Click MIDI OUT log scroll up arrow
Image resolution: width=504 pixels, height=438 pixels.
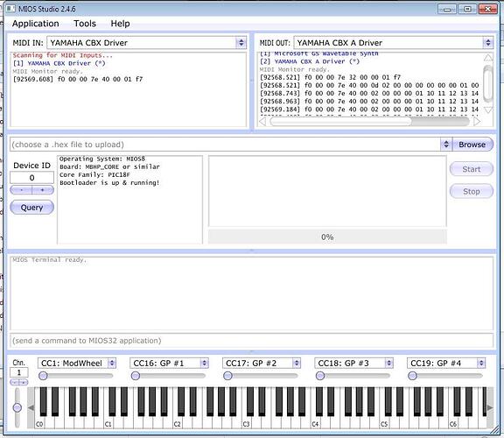pyautogui.click(x=488, y=57)
